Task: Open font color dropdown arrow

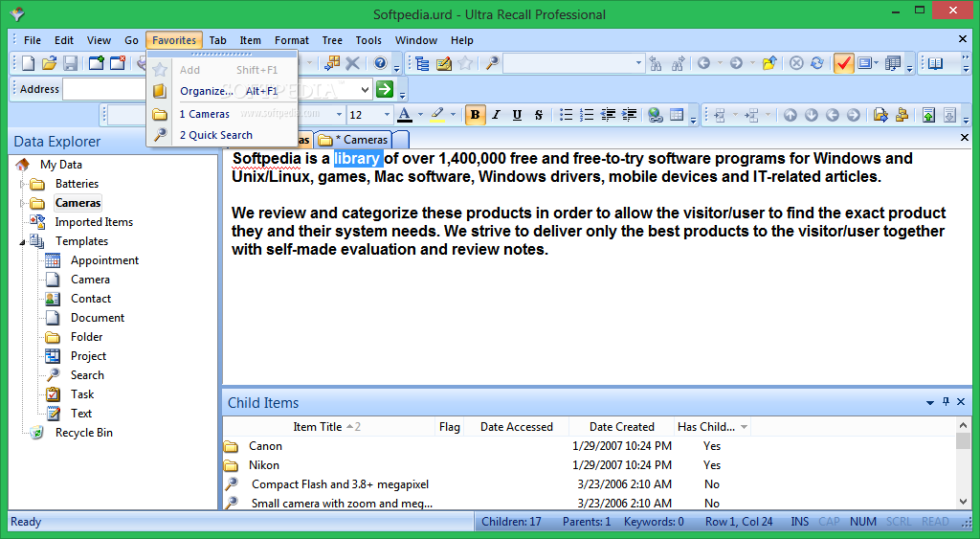Action: click(x=421, y=115)
